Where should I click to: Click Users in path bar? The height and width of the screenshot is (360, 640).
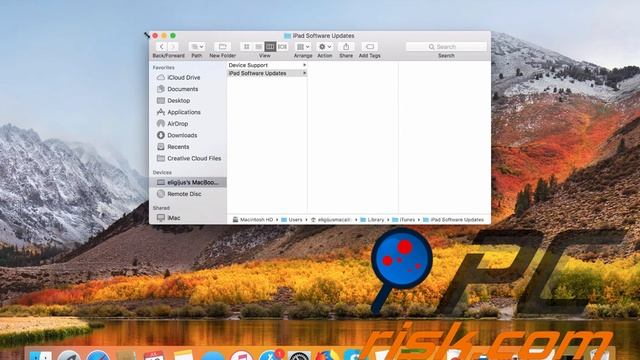[x=291, y=220]
